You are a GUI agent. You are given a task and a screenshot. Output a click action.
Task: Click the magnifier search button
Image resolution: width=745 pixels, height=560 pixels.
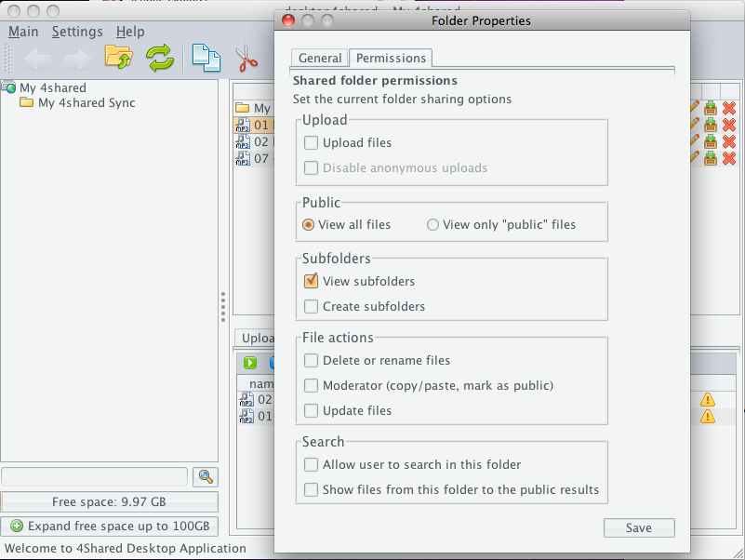206,477
